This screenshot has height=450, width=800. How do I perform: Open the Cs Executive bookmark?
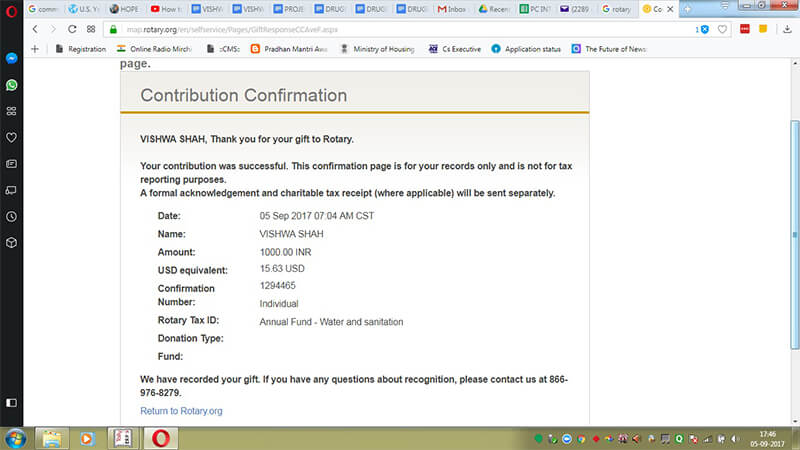(x=455, y=49)
